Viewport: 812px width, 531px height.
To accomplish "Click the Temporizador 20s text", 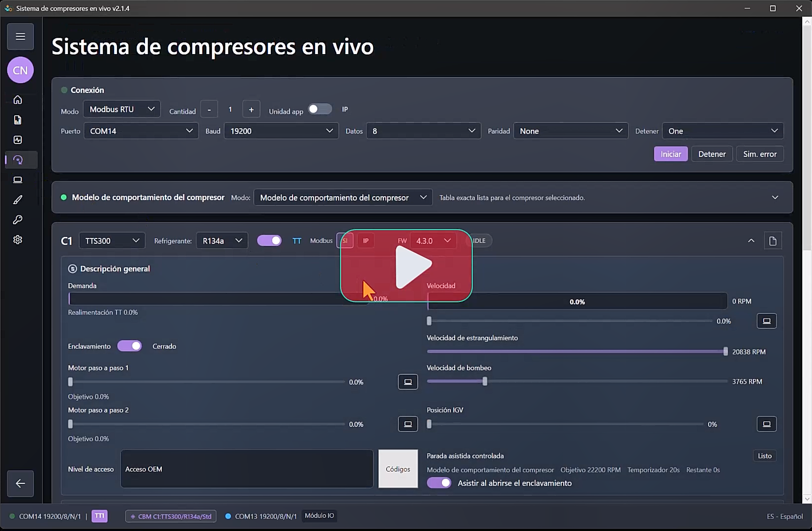I will (653, 470).
